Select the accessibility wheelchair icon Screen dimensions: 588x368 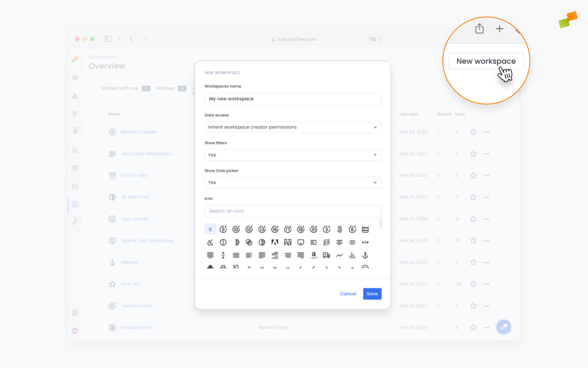(x=211, y=242)
